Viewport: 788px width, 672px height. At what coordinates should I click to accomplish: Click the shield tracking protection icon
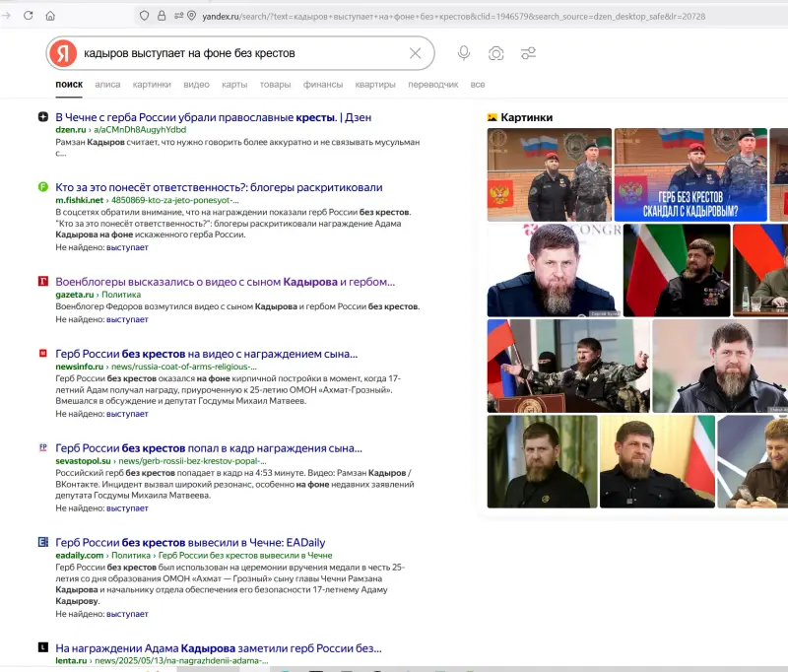(144, 16)
